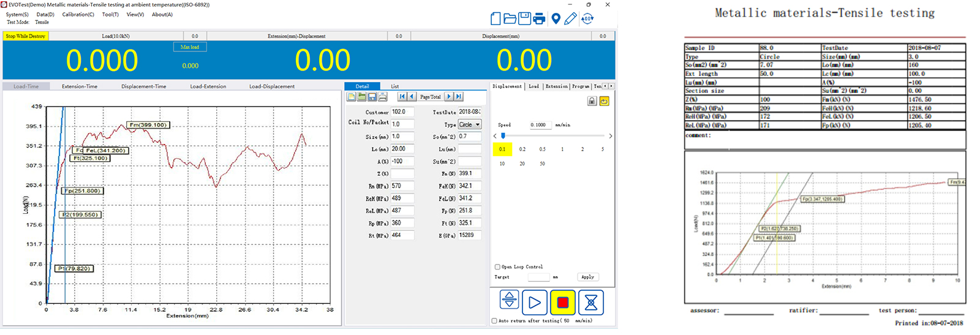
Task: Start the test with the play button
Action: point(534,302)
